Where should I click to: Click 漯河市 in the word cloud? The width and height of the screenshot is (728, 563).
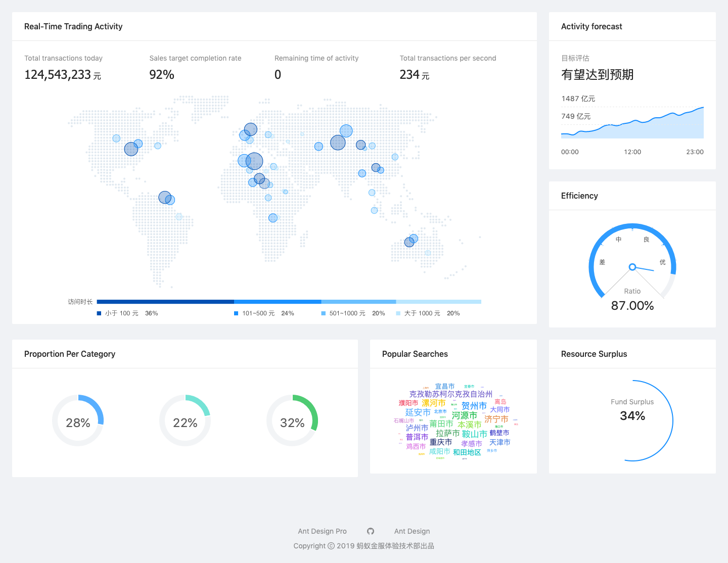click(x=434, y=403)
